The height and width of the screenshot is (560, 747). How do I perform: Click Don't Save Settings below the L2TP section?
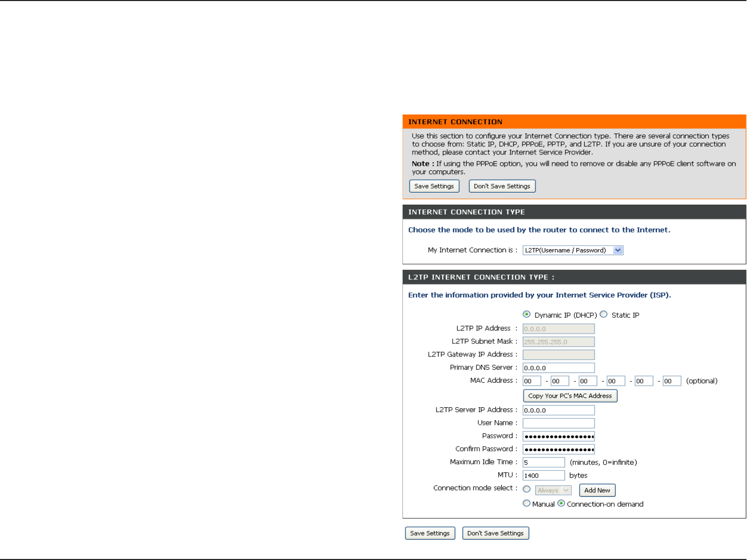(x=496, y=533)
